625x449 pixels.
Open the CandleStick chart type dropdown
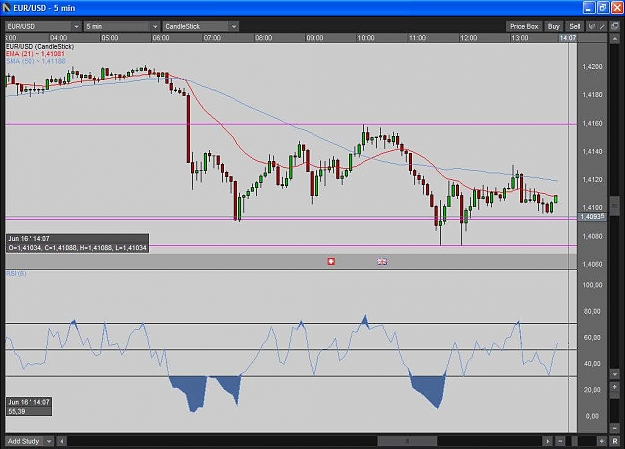200,26
